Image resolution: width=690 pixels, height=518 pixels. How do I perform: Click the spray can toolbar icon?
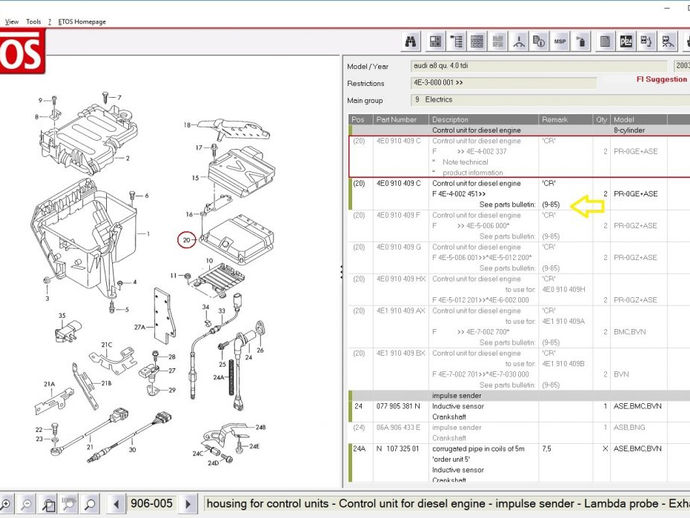(581, 42)
